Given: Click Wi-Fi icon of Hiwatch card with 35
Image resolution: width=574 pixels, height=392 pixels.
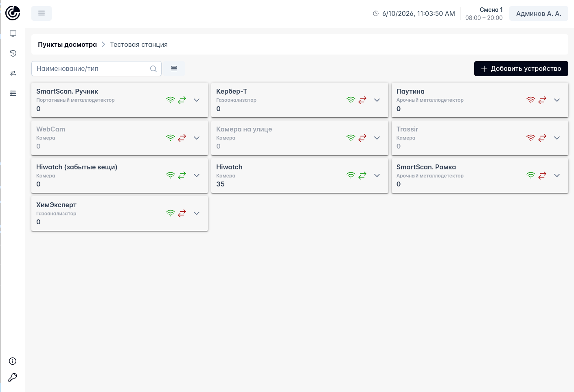Looking at the screenshot, I should point(351,175).
